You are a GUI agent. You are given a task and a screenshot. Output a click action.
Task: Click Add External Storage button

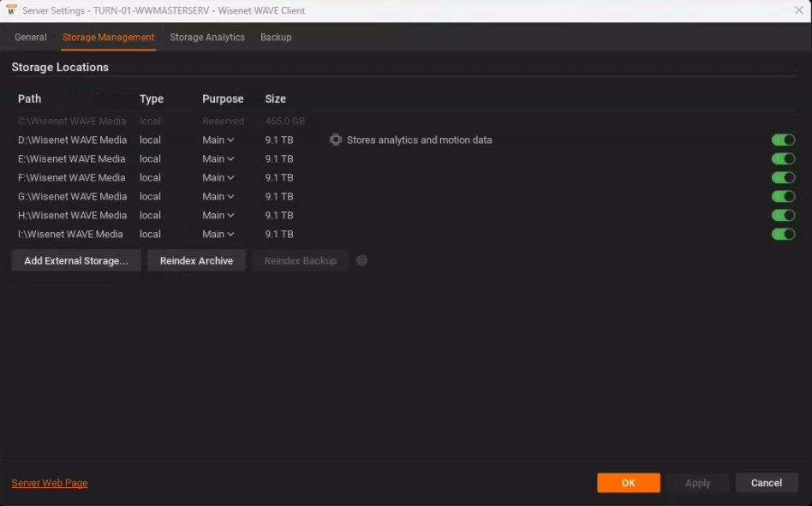(76, 261)
